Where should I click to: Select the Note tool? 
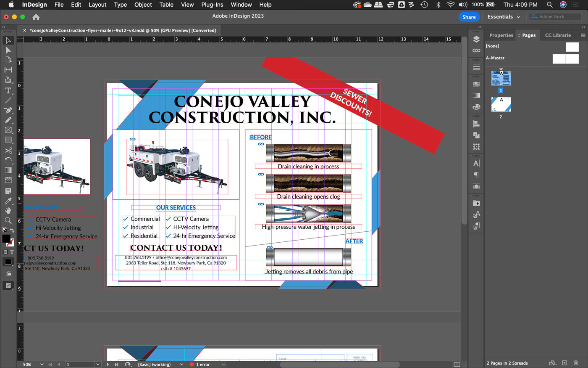coord(8,191)
